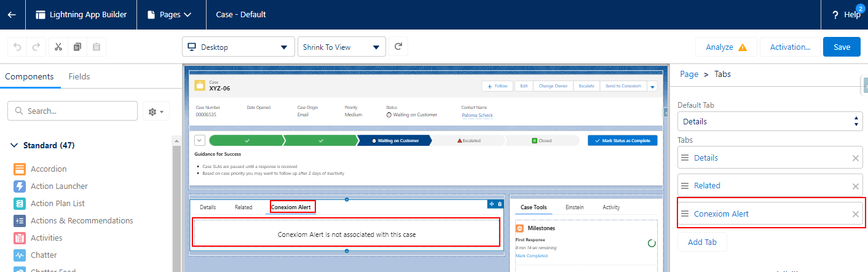Open the Default Tab select box
The width and height of the screenshot is (868, 272).
770,121
